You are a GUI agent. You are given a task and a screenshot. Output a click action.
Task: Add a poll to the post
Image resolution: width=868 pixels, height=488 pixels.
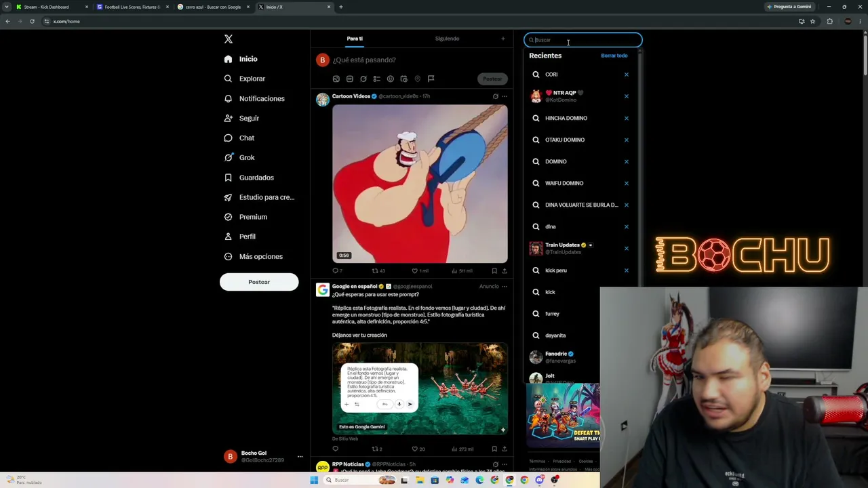pyautogui.click(x=377, y=79)
